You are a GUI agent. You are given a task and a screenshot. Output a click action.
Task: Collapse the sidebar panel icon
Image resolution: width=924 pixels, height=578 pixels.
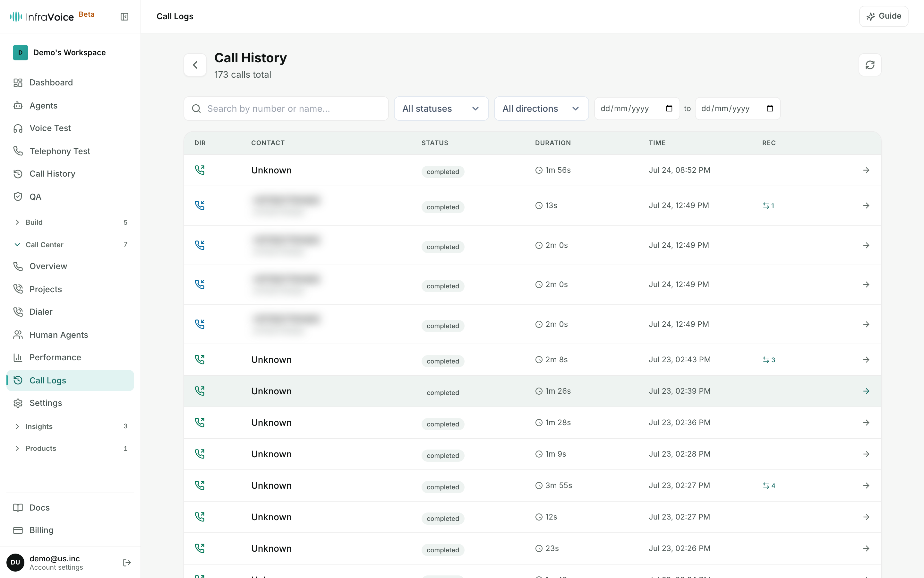pos(124,16)
